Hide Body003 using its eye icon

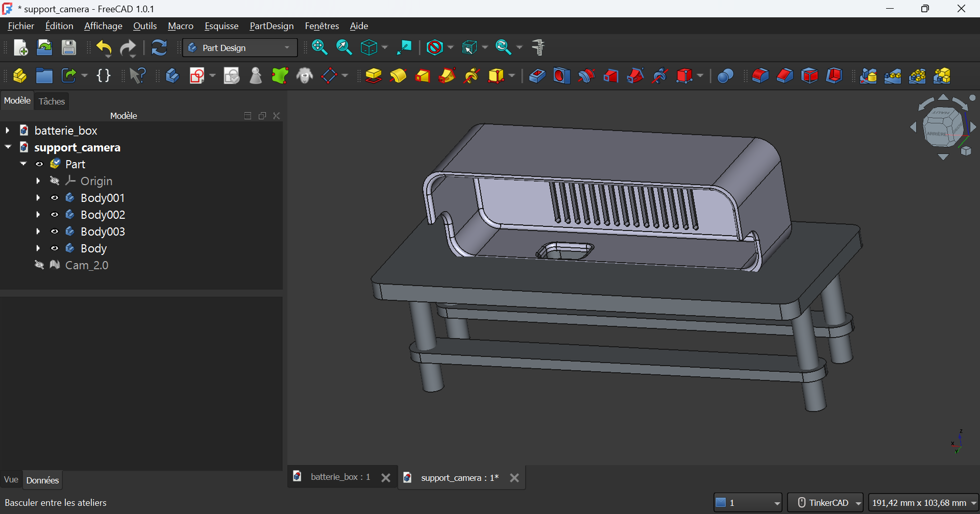pos(55,232)
